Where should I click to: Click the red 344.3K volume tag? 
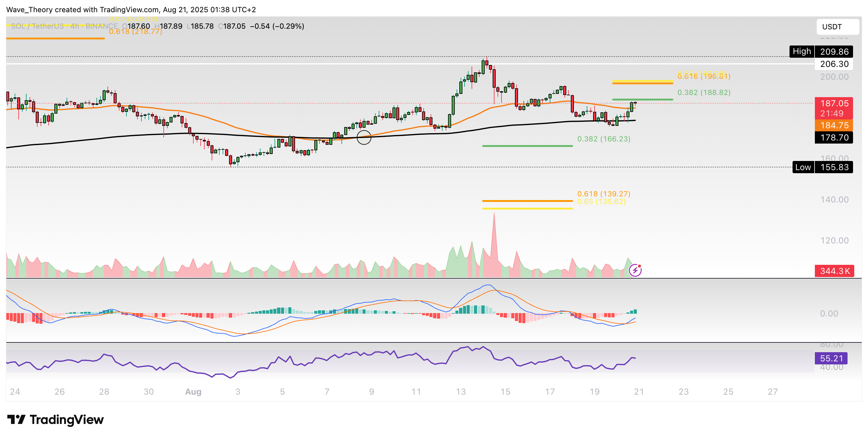pos(834,271)
